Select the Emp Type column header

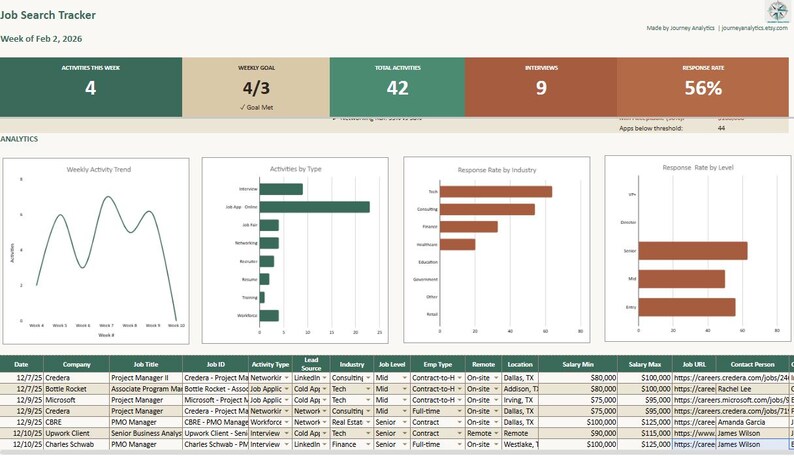click(x=438, y=364)
